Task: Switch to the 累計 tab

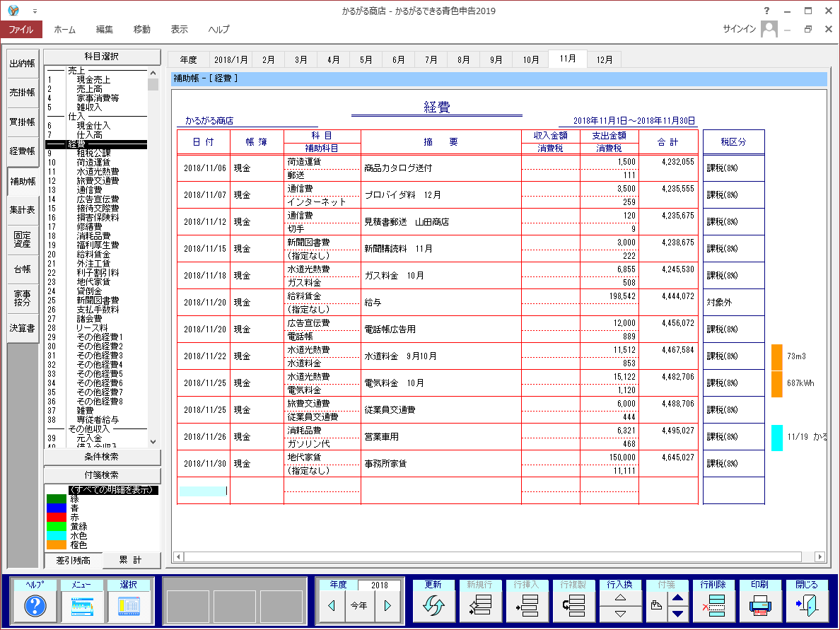Action: (x=131, y=561)
